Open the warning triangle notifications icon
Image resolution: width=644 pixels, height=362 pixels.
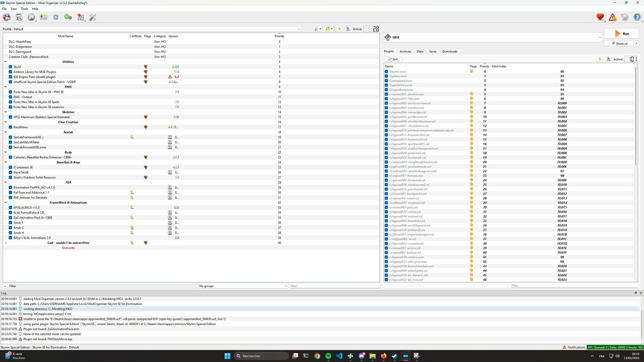612,17
